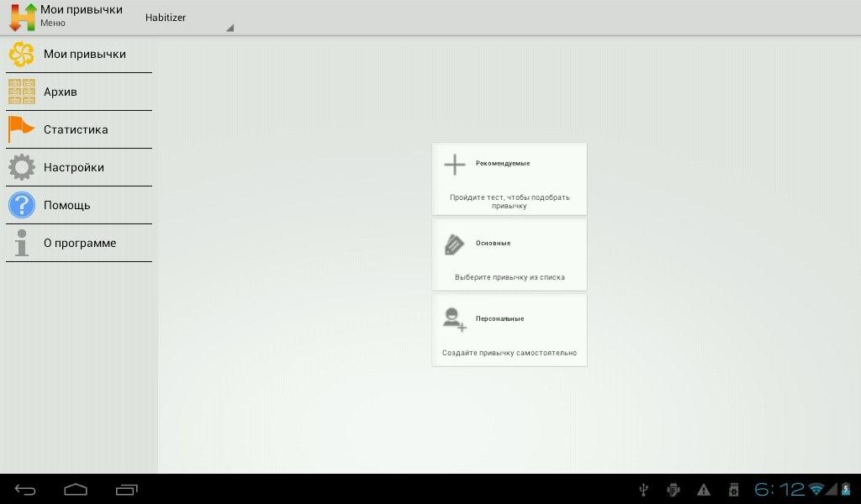The width and height of the screenshot is (861, 504).
Task: Click the orange flag Статистика icon
Action: click(22, 129)
